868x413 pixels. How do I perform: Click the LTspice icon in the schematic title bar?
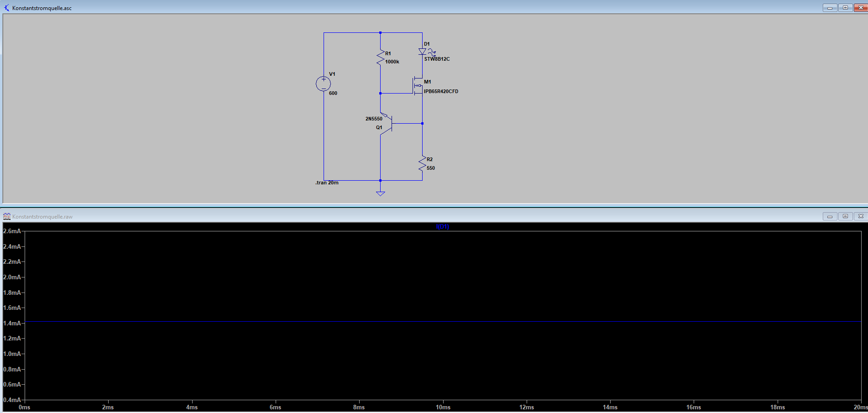click(6, 8)
